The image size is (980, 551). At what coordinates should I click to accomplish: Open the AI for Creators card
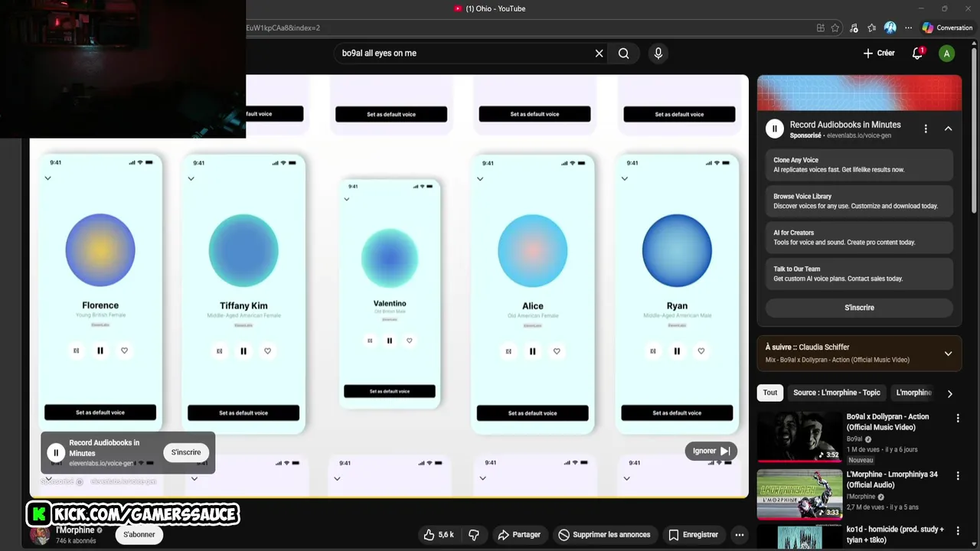tap(859, 237)
